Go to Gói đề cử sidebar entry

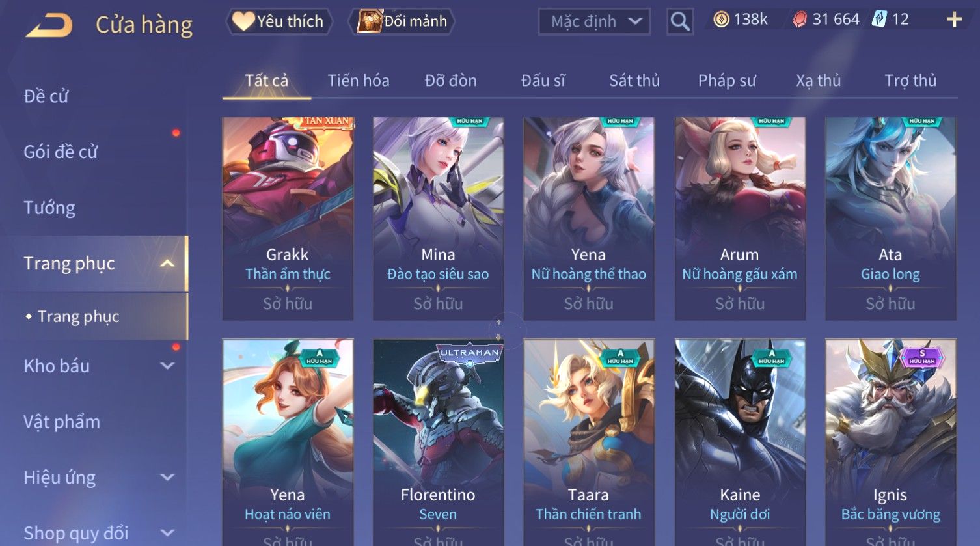click(61, 152)
